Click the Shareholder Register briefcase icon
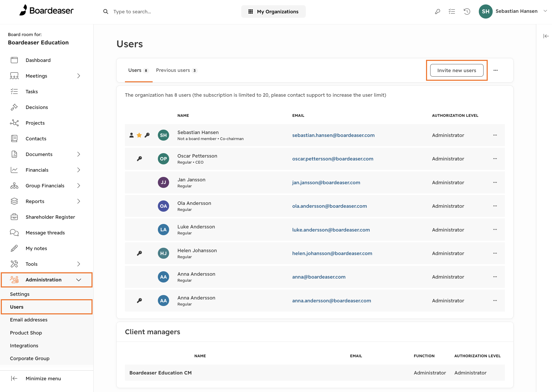 [14, 217]
